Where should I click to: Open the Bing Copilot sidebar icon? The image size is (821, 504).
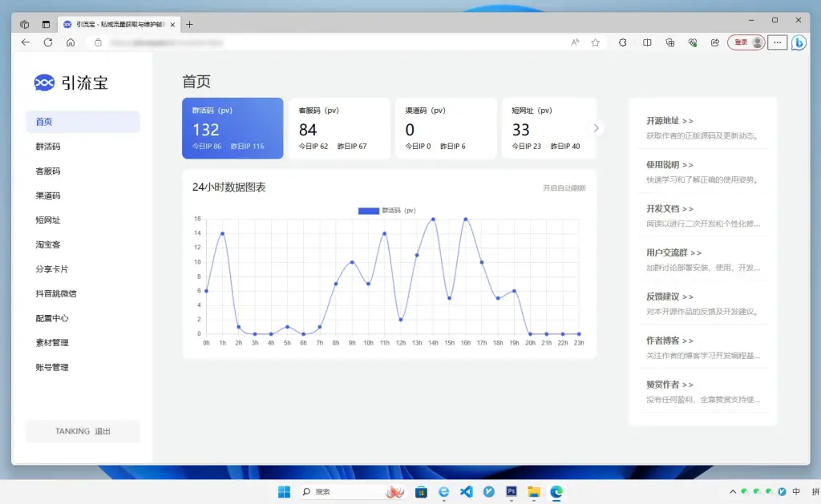(799, 42)
